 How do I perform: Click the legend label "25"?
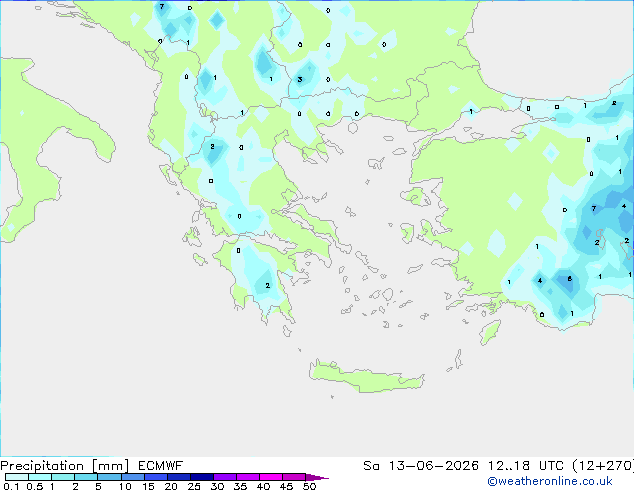194,486
